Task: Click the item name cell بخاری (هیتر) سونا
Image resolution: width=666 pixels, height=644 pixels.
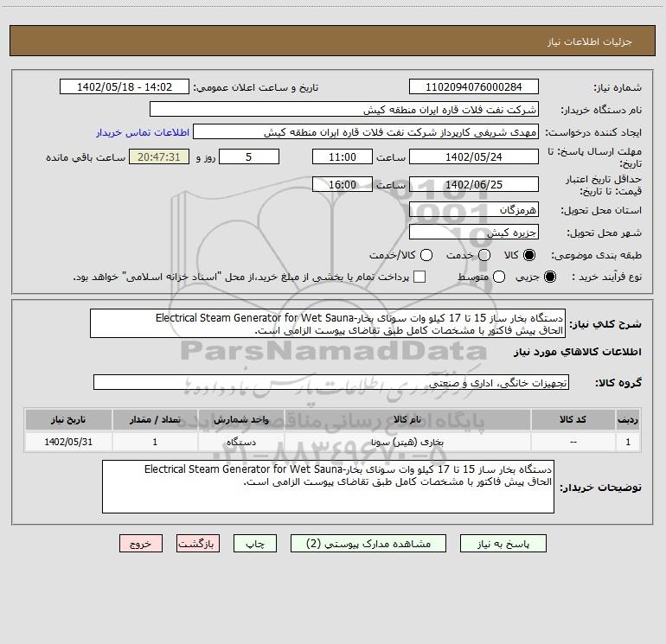Action: [407, 442]
